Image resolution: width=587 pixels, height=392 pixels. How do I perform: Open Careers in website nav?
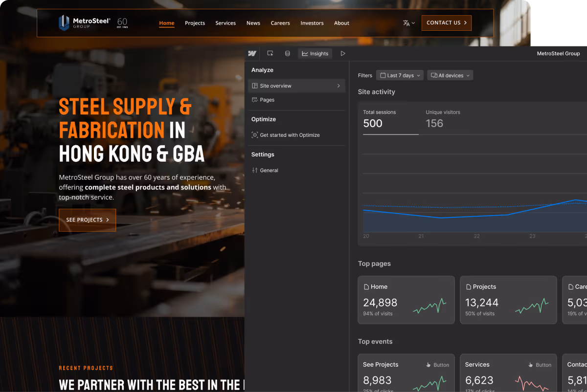(280, 23)
